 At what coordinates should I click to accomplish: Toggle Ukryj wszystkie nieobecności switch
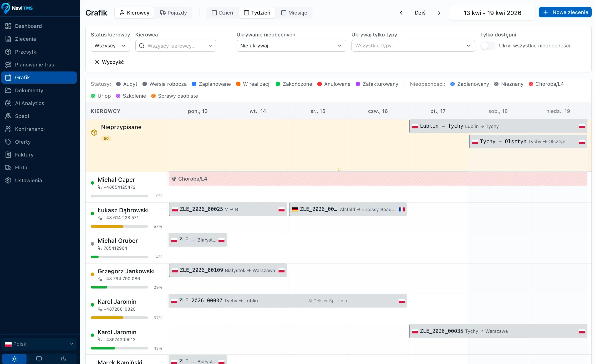pyautogui.click(x=488, y=46)
